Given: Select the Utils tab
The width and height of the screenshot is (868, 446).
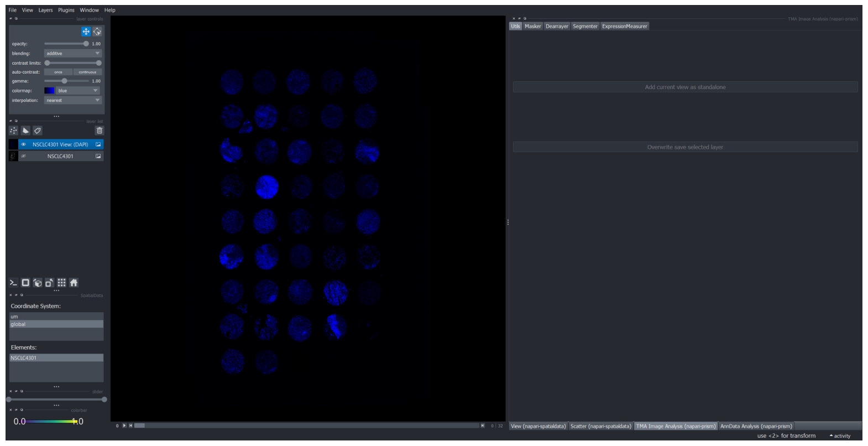Looking at the screenshot, I should (x=515, y=26).
